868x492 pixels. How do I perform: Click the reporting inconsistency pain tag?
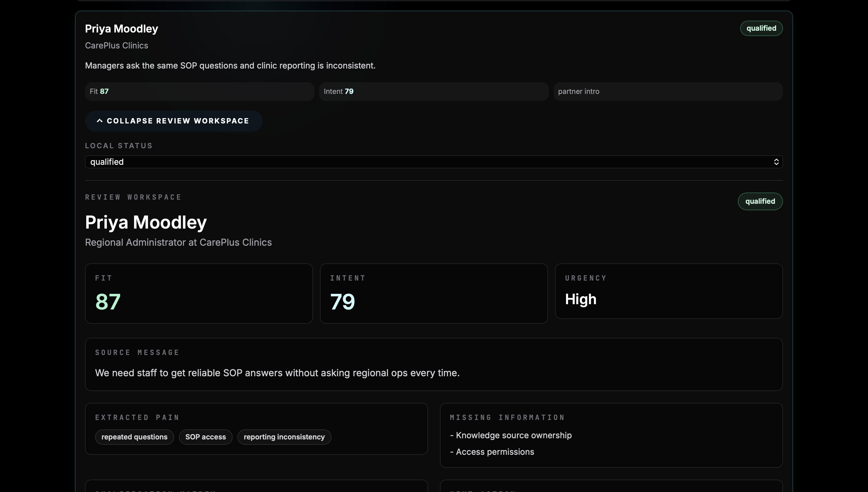click(284, 437)
